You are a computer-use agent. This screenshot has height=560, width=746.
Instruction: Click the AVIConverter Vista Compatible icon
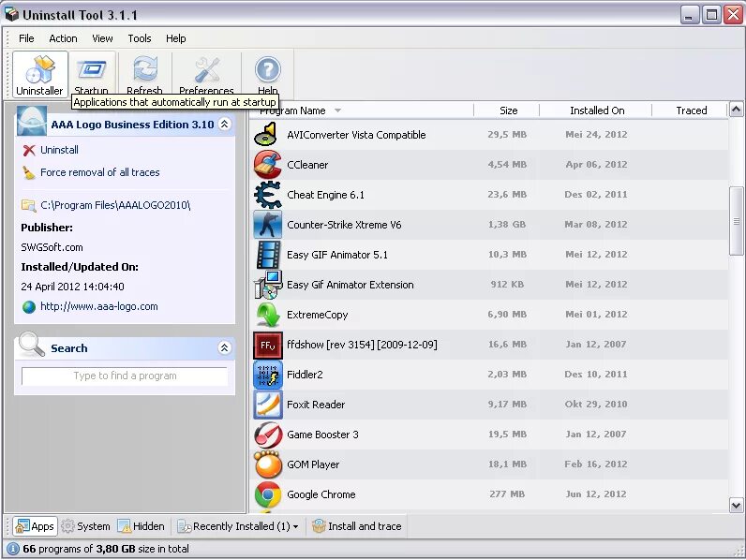(267, 135)
